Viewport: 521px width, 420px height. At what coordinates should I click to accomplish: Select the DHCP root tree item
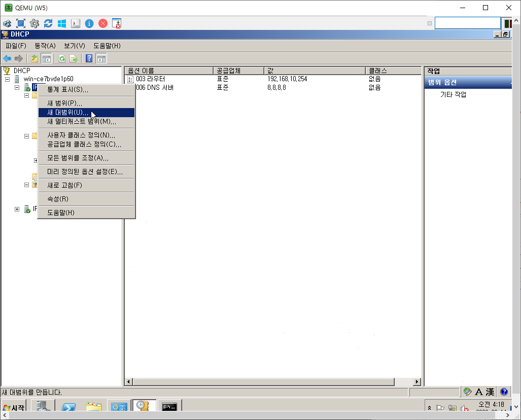coord(22,71)
